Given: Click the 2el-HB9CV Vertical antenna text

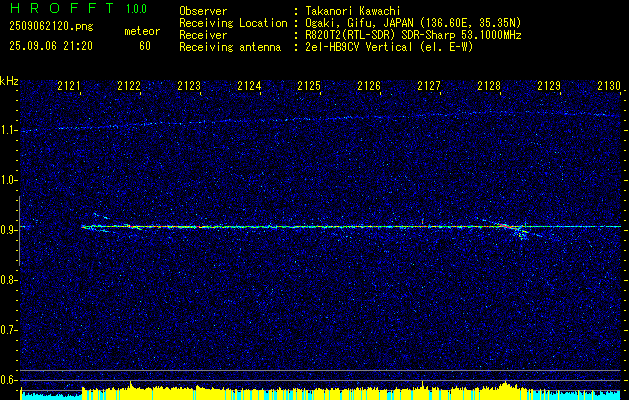Looking at the screenshot, I should pyautogui.click(x=389, y=47).
